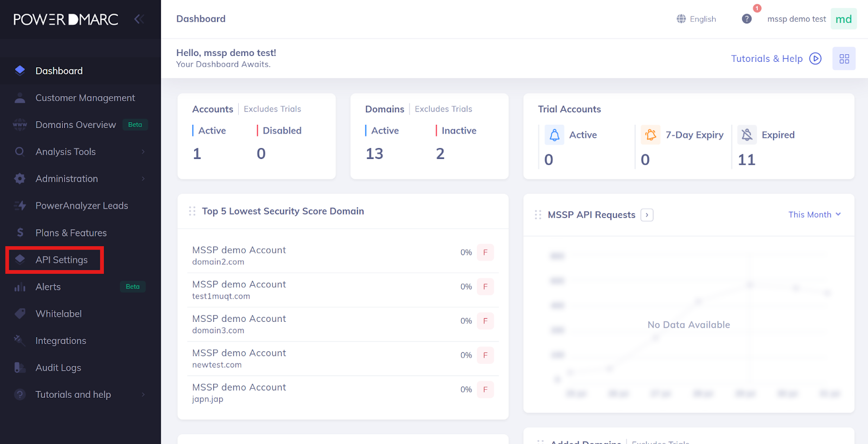Open domain2.com score row
Viewport: 868px width, 444px height.
coord(343,256)
